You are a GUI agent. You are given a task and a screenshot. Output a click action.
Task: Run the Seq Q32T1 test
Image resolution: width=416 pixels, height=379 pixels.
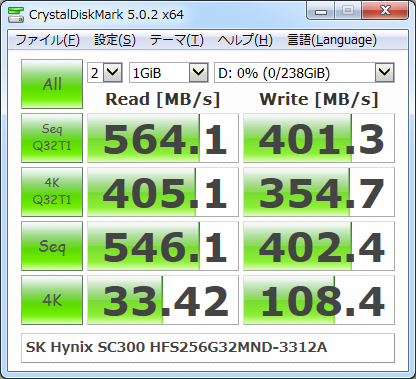[x=52, y=138]
